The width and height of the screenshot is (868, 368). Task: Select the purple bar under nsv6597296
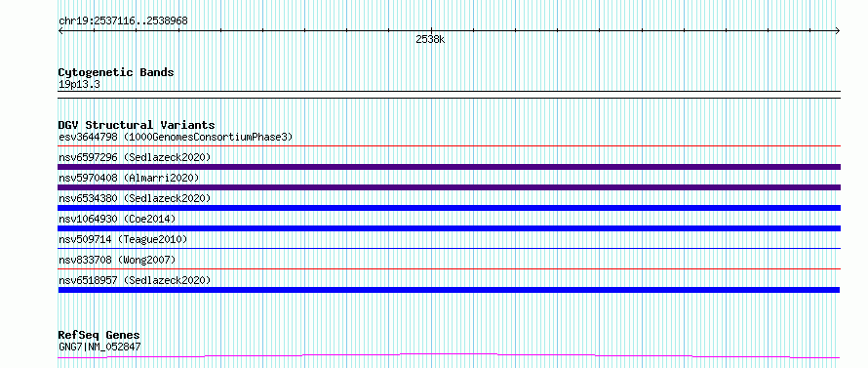pyautogui.click(x=449, y=167)
